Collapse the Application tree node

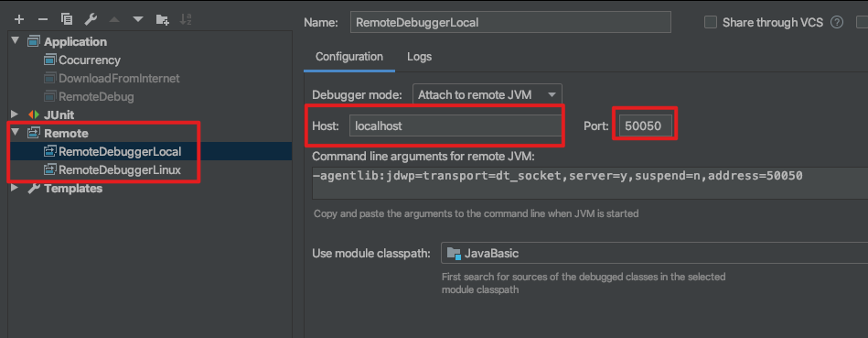coord(16,41)
